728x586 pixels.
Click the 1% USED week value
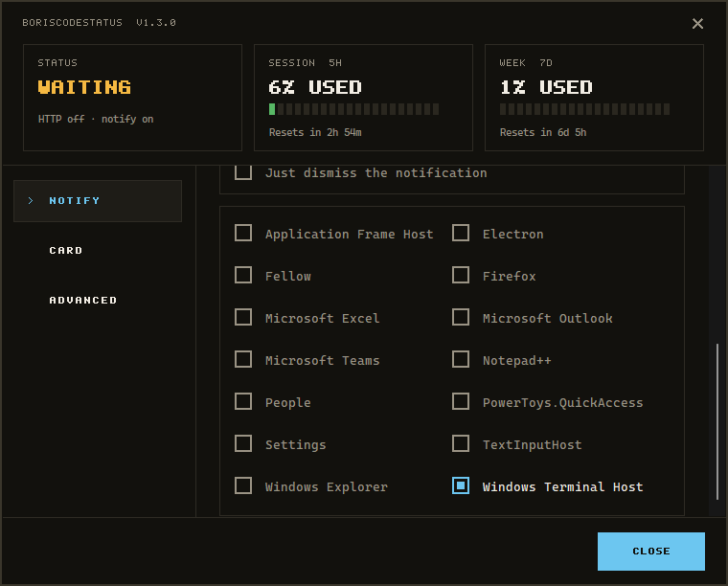[546, 87]
